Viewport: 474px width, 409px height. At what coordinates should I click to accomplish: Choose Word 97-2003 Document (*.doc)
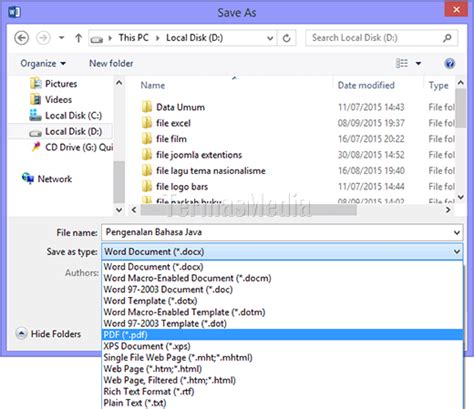(282, 289)
